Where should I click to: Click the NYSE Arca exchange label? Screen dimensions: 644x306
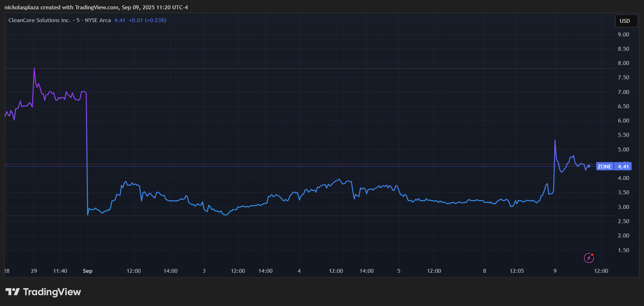coord(98,20)
